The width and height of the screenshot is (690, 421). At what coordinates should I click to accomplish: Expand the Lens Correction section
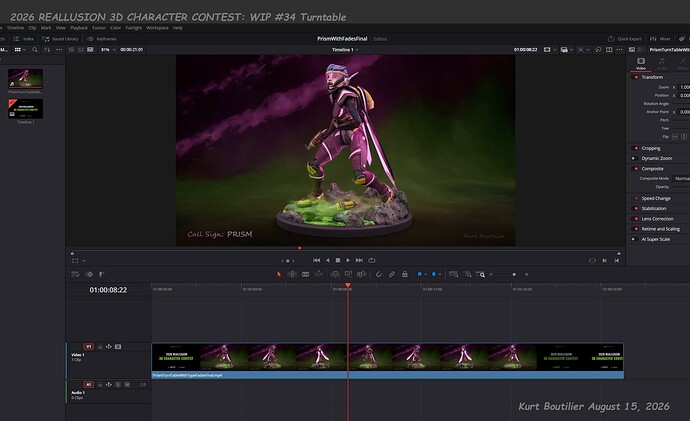tap(657, 219)
